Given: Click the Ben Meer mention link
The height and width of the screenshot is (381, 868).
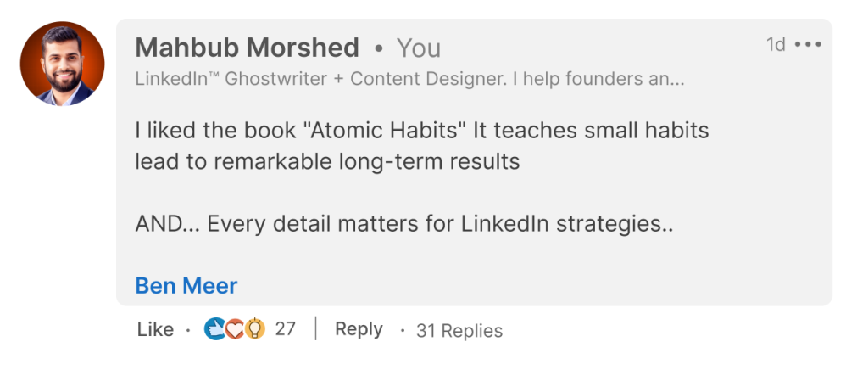Looking at the screenshot, I should (186, 286).
